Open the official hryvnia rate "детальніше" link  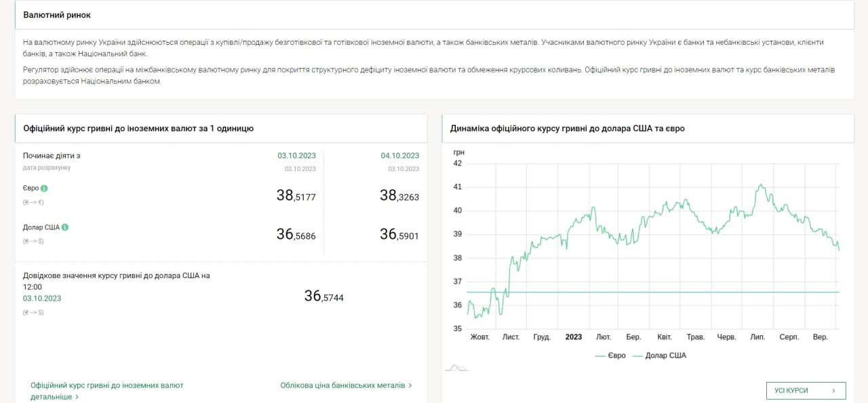click(x=54, y=396)
